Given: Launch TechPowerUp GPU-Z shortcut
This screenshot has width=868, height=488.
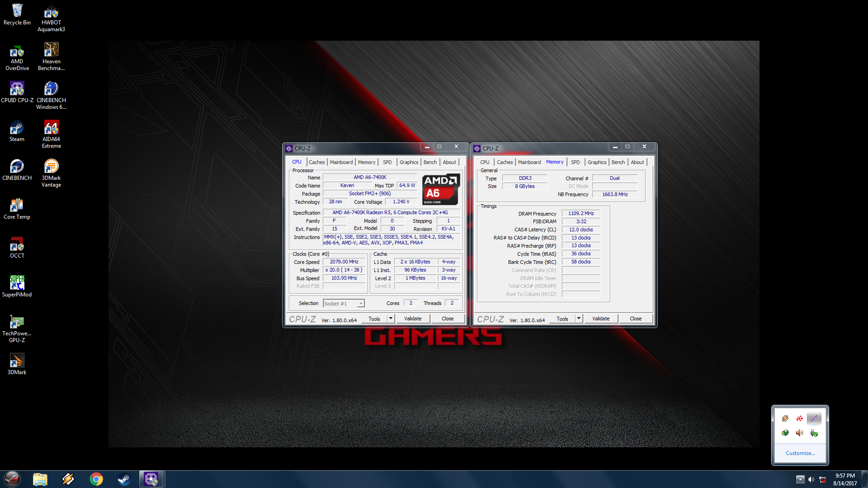Looking at the screenshot, I should coord(17,329).
